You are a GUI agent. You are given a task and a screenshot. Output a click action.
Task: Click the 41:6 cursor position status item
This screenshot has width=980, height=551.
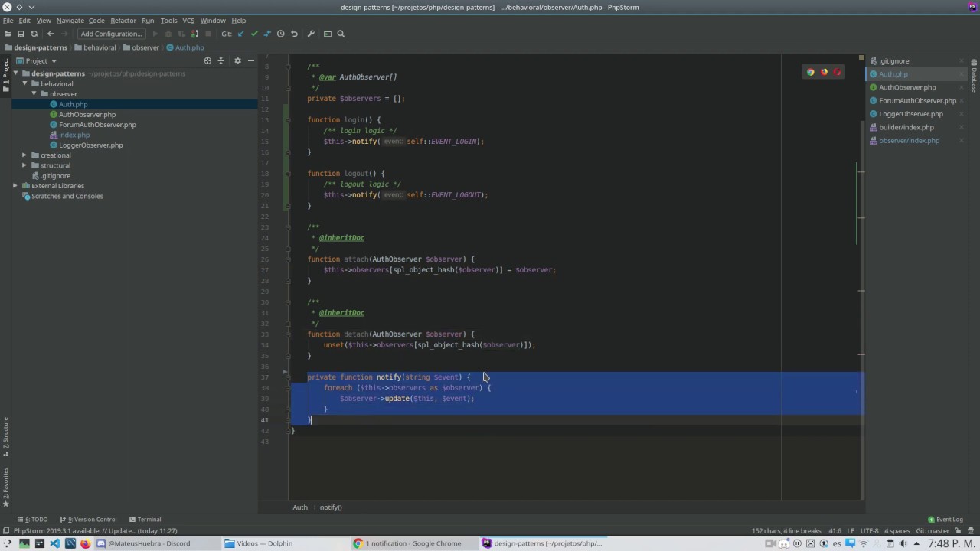coord(835,530)
